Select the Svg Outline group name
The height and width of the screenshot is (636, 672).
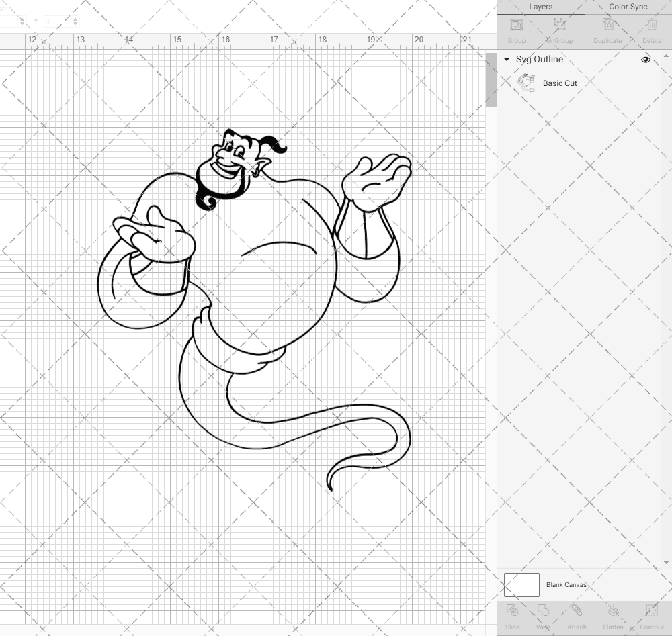point(539,60)
